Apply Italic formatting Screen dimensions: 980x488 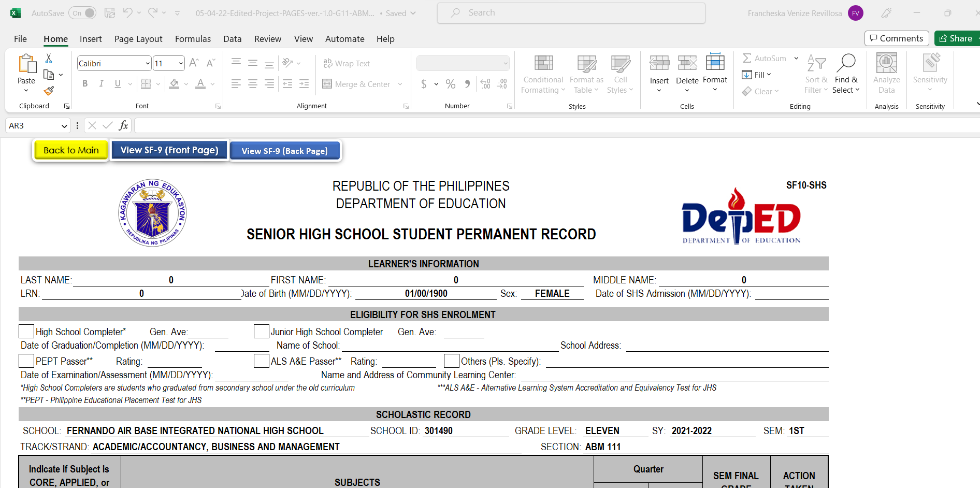pyautogui.click(x=102, y=84)
